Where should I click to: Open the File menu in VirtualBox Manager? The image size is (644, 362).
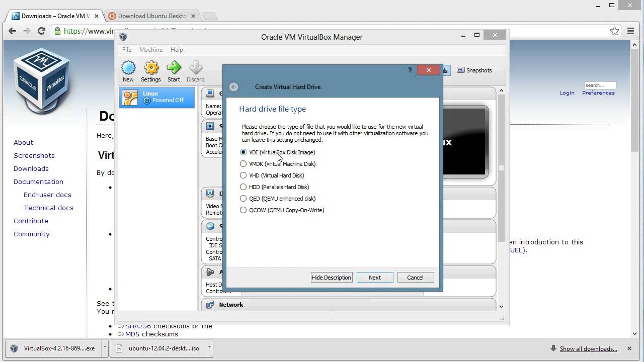pyautogui.click(x=127, y=50)
